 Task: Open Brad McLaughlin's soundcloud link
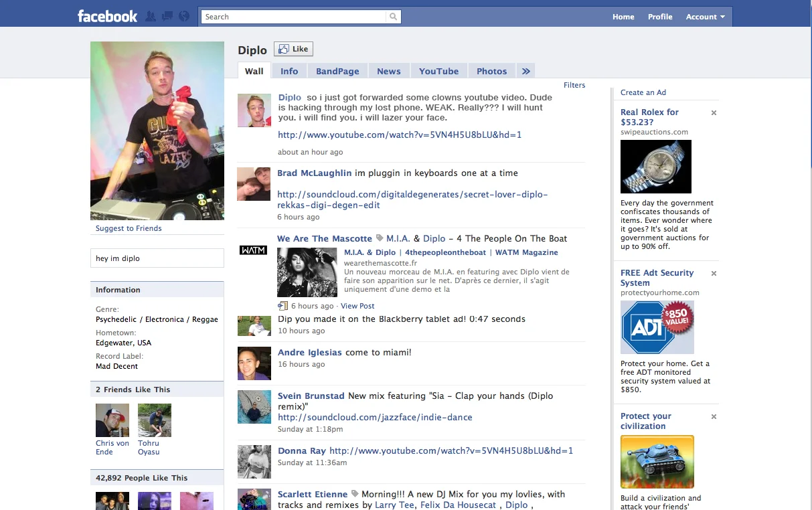tap(412, 200)
